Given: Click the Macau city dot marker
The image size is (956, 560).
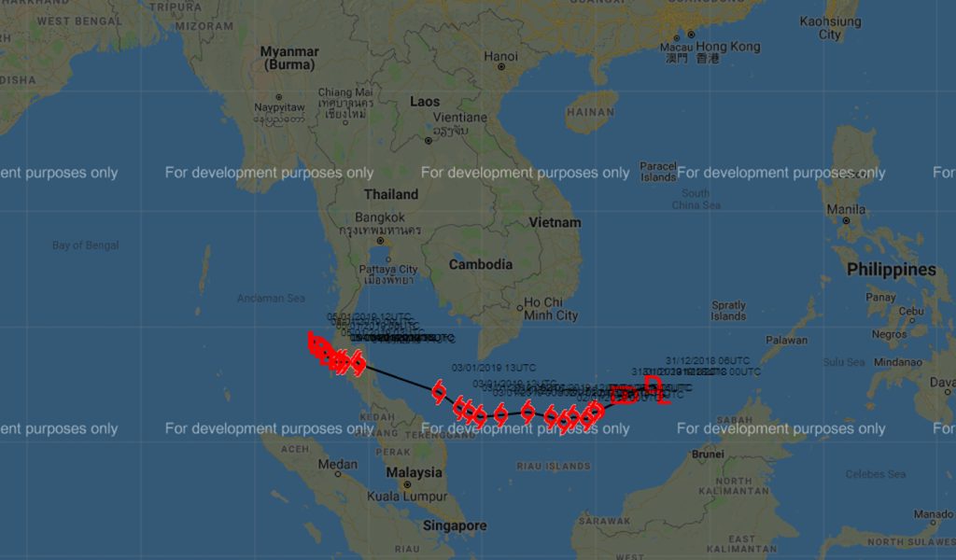Looking at the screenshot, I should click(677, 38).
